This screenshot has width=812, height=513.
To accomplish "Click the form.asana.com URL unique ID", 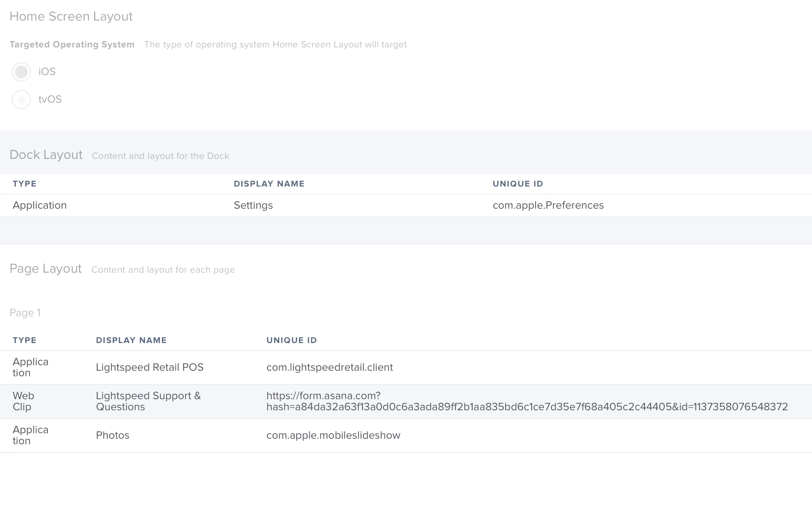I will click(527, 402).
